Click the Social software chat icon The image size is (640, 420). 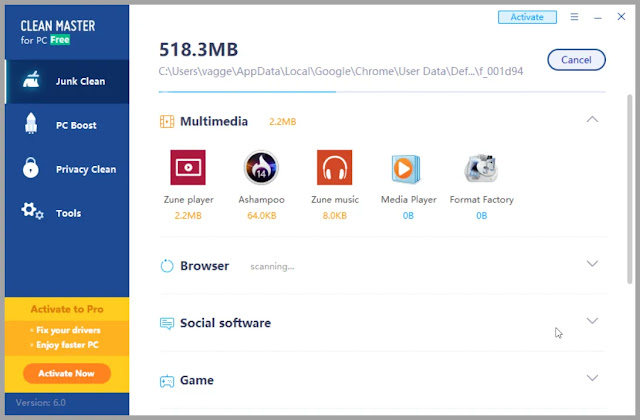(x=167, y=323)
